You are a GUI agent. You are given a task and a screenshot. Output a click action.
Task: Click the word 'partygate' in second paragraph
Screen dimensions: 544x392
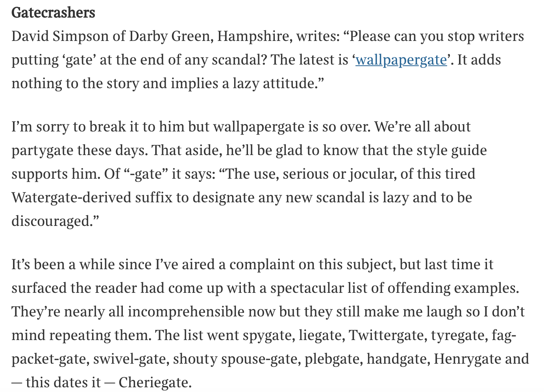[x=42, y=151]
